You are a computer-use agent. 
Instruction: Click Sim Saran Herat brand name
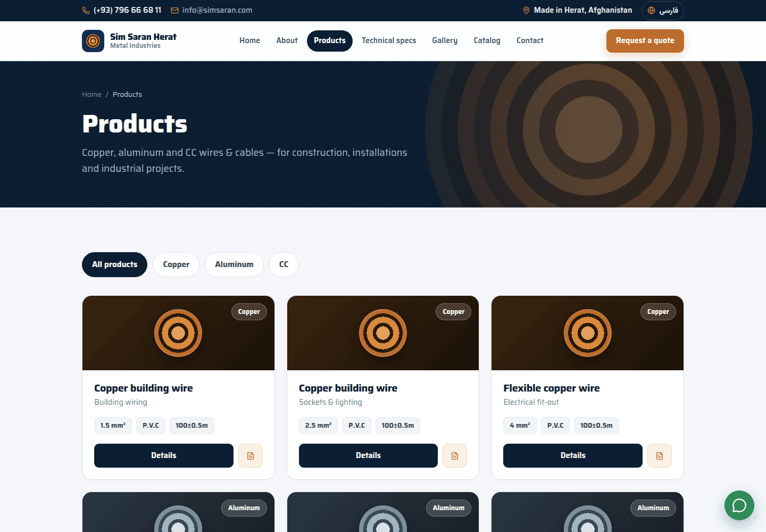click(x=143, y=37)
